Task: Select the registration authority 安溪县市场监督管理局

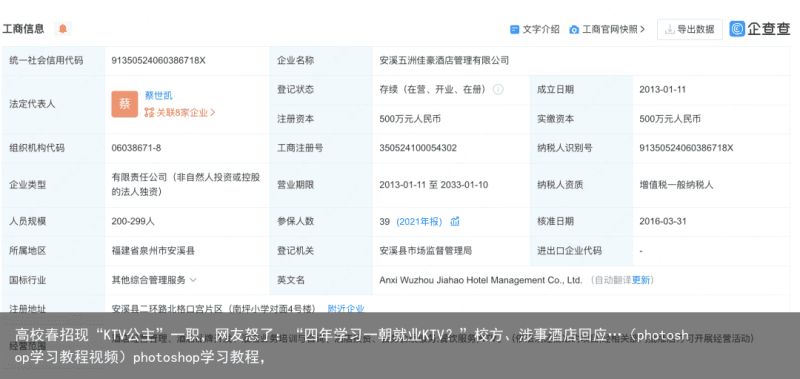Action: (426, 250)
